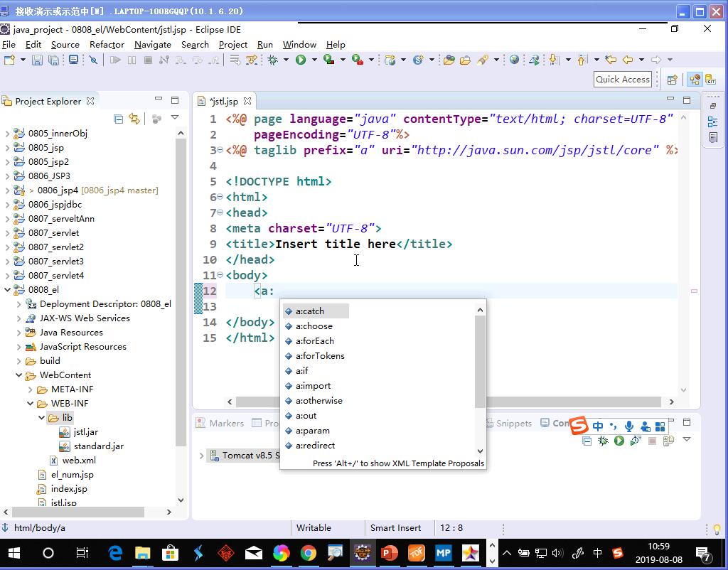Click the New wizard toolbar icon
The height and width of the screenshot is (570, 728).
9,60
